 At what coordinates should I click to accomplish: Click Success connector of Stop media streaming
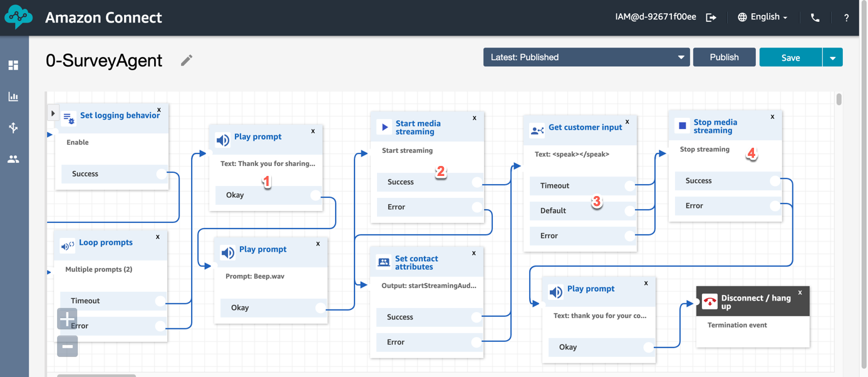click(775, 181)
